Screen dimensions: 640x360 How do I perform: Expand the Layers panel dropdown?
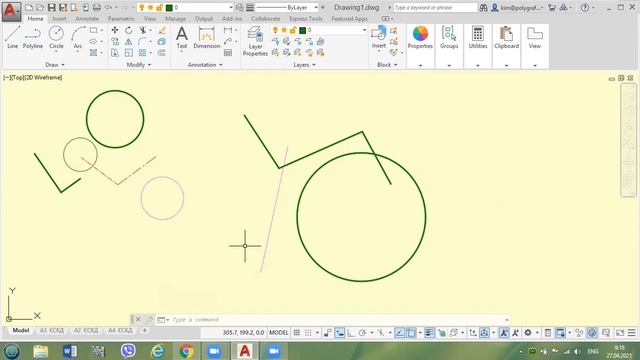(x=304, y=64)
